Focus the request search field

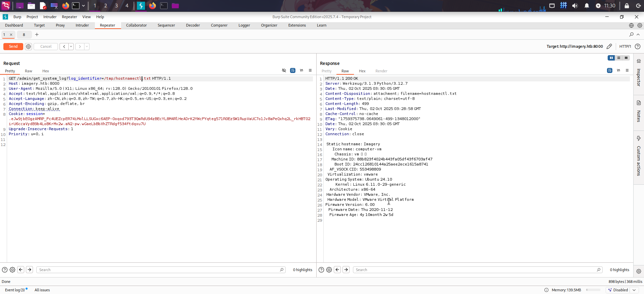pyautogui.click(x=161, y=270)
